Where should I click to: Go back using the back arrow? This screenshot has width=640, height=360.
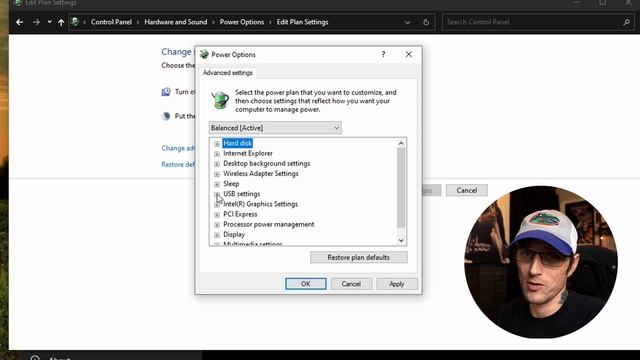[x=19, y=22]
